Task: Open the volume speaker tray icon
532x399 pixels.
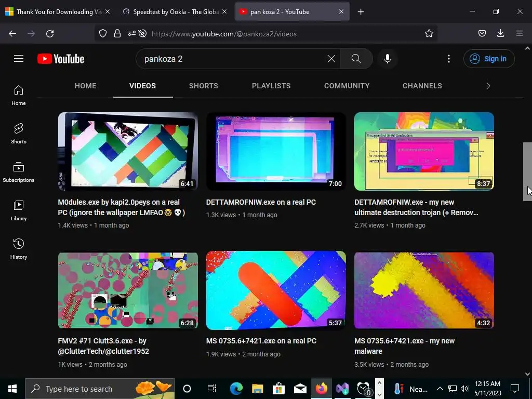Action: [464, 389]
